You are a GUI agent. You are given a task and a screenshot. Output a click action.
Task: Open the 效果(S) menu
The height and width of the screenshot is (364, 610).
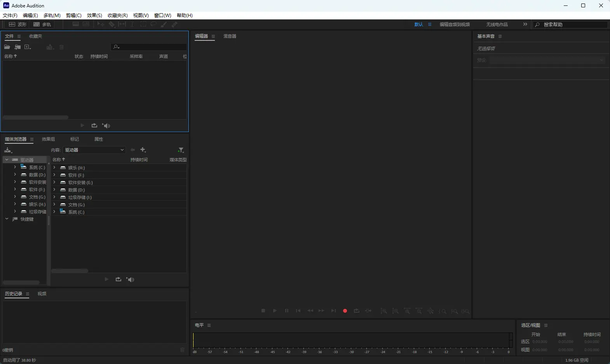pyautogui.click(x=94, y=16)
